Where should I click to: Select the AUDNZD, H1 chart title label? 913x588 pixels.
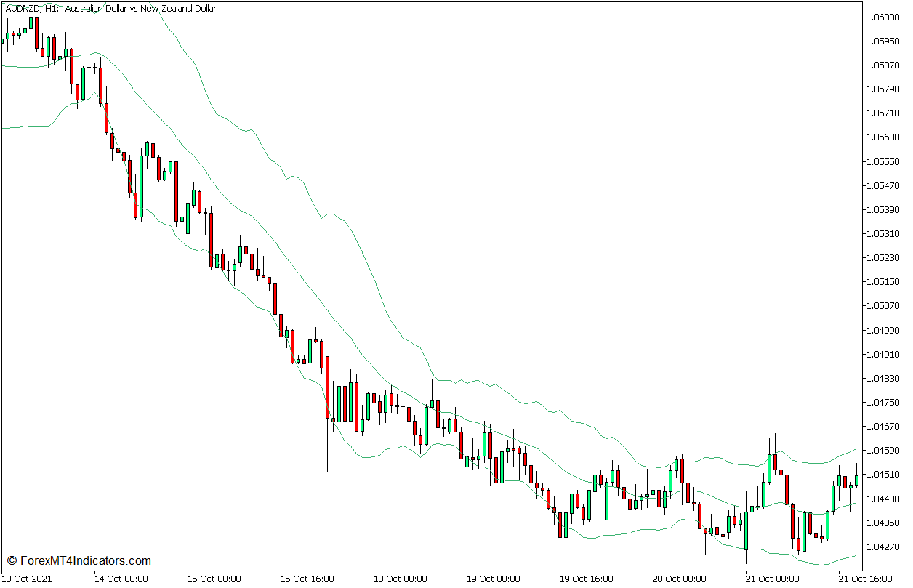coord(109,9)
